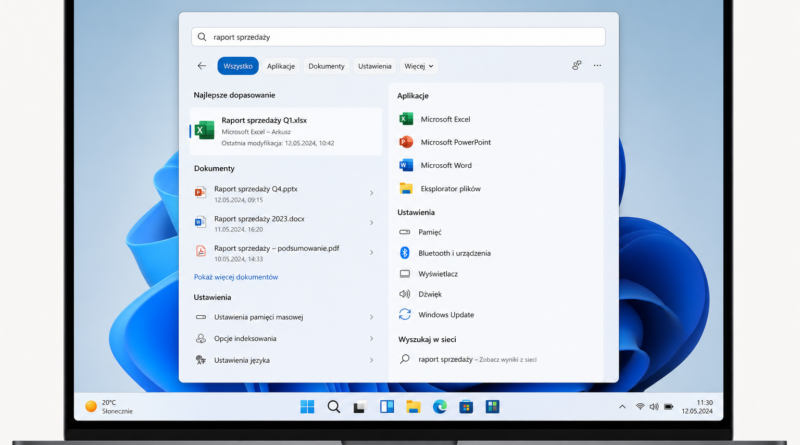Screen dimensions: 800x445
Task: Open volume control in system tray
Action: coord(654,407)
